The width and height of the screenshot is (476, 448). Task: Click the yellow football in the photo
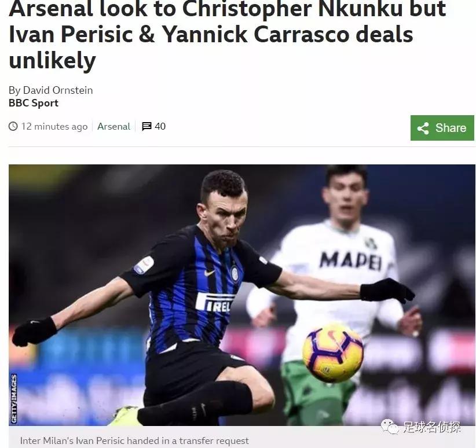[x=333, y=353]
